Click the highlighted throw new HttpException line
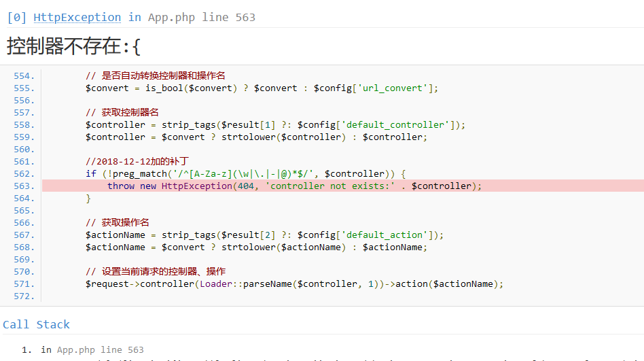Screen dimensions: 644x361 [294, 186]
